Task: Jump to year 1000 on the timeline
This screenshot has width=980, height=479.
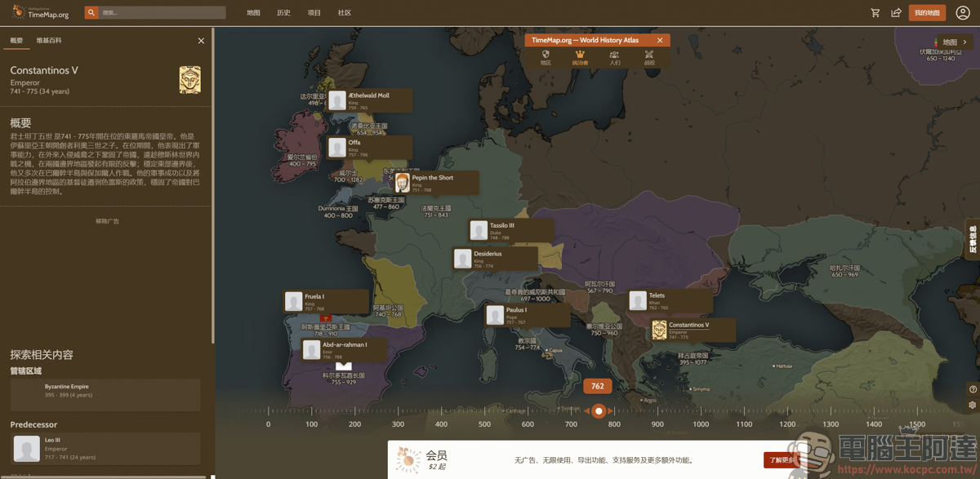Action: click(x=701, y=424)
